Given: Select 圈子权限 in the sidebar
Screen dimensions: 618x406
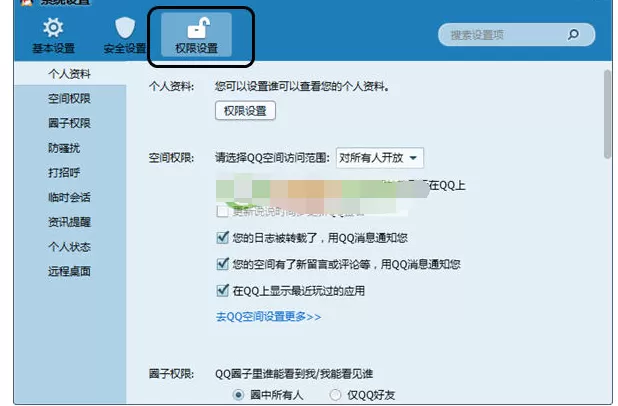Looking at the screenshot, I should tap(69, 123).
